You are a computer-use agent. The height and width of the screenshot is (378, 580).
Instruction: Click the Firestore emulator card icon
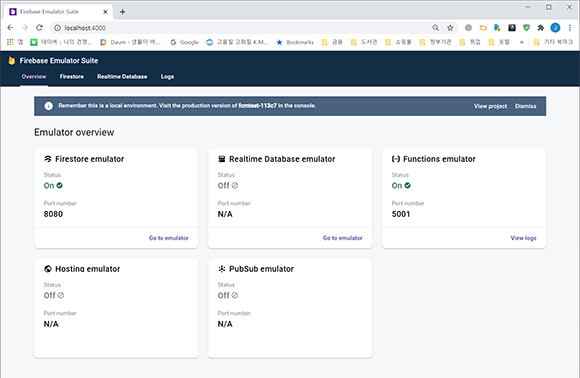point(48,159)
